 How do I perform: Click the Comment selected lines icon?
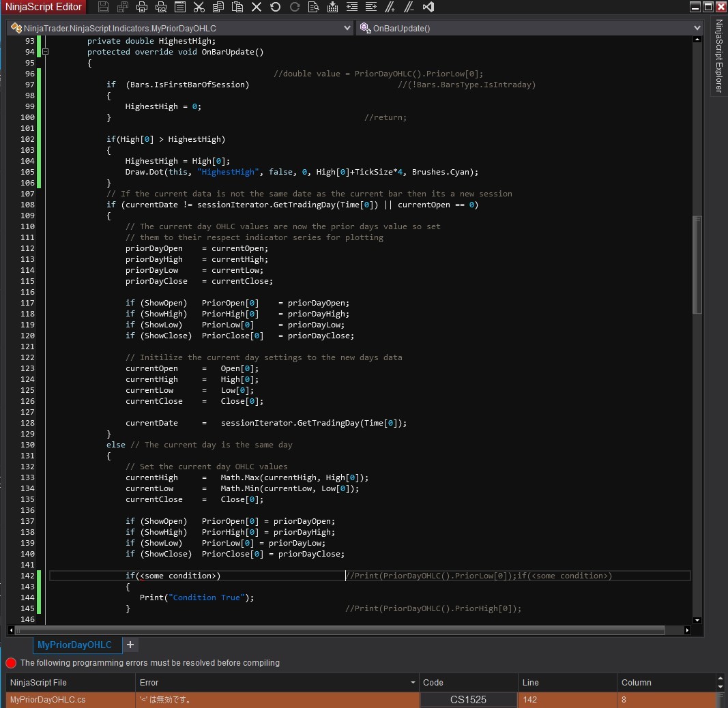(x=390, y=8)
